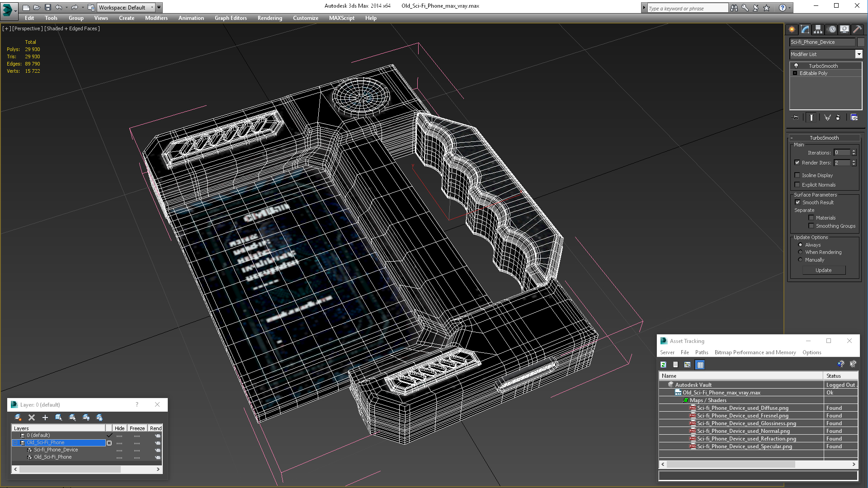Click the object color swatch

click(x=861, y=42)
